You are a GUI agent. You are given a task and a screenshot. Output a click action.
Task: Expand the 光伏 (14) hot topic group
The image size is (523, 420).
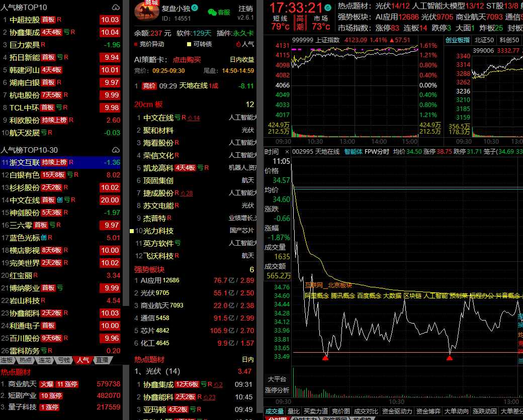[157, 371]
